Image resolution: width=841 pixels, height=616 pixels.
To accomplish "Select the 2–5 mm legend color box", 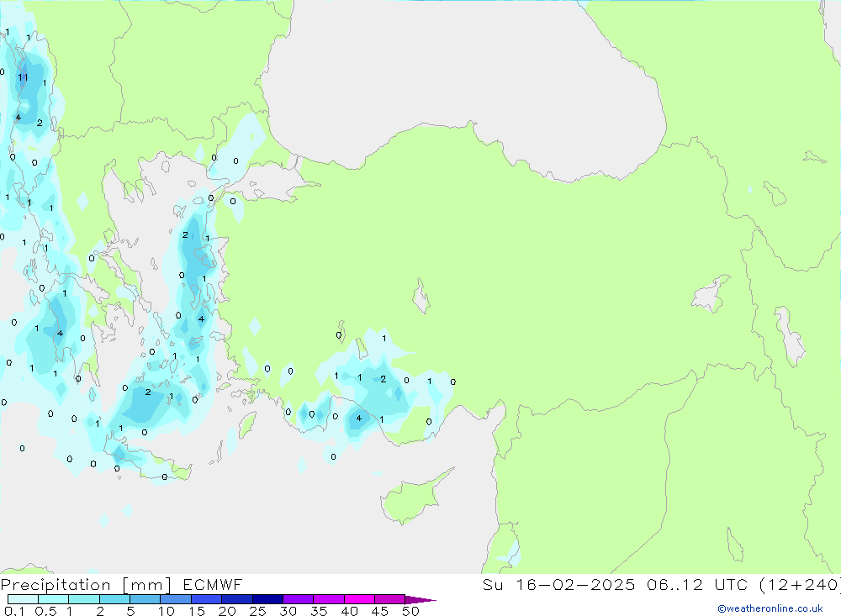I will tap(114, 599).
